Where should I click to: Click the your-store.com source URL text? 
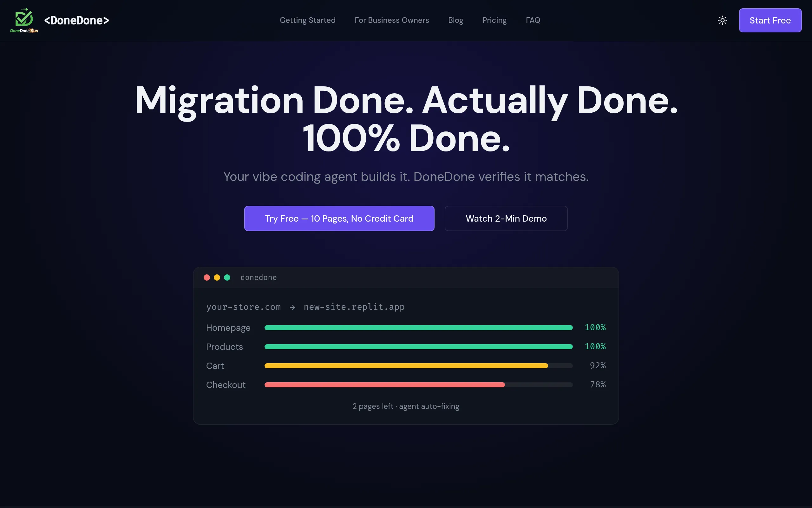click(x=243, y=307)
